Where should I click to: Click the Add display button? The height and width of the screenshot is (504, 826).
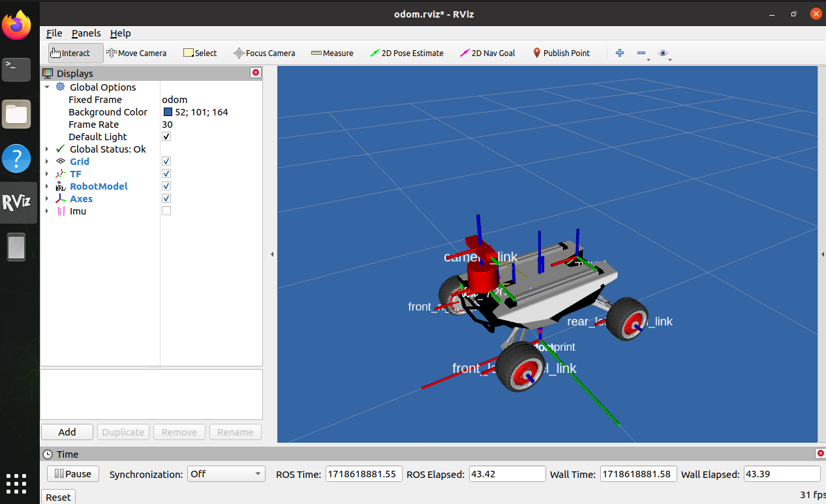point(67,432)
